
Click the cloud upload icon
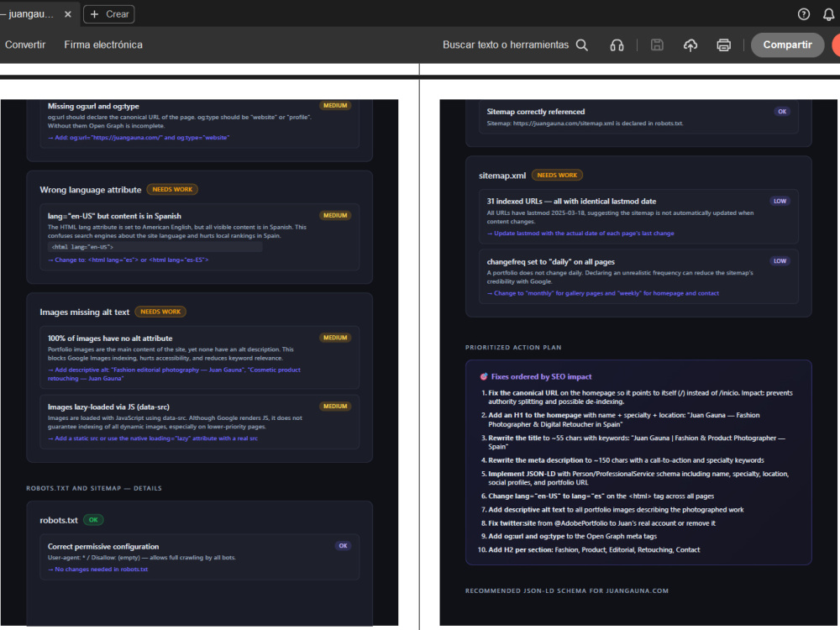pyautogui.click(x=690, y=45)
